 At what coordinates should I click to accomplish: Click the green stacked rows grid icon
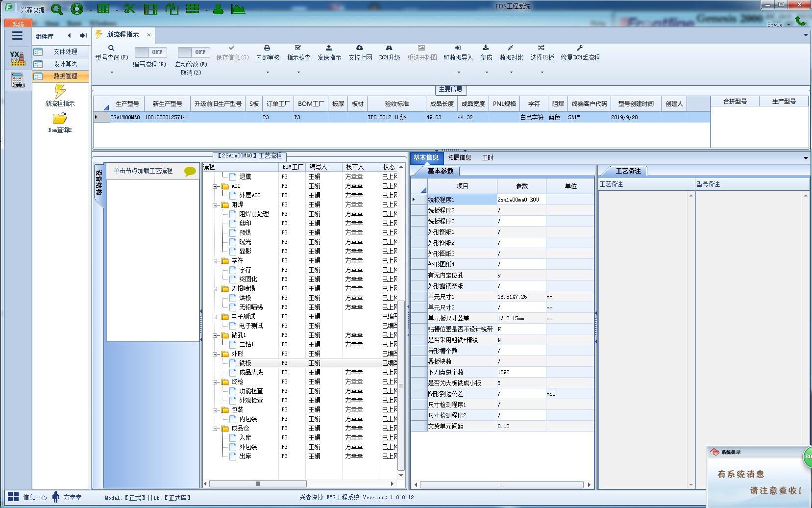[x=193, y=9]
